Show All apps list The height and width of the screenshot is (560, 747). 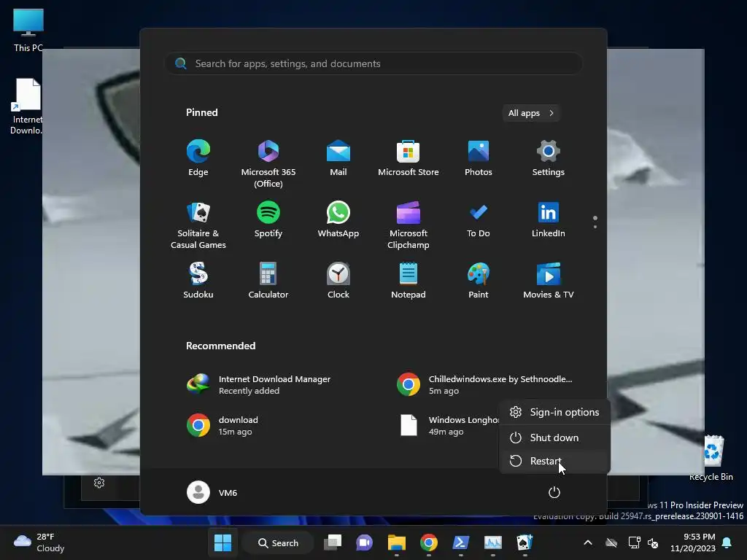click(x=531, y=113)
